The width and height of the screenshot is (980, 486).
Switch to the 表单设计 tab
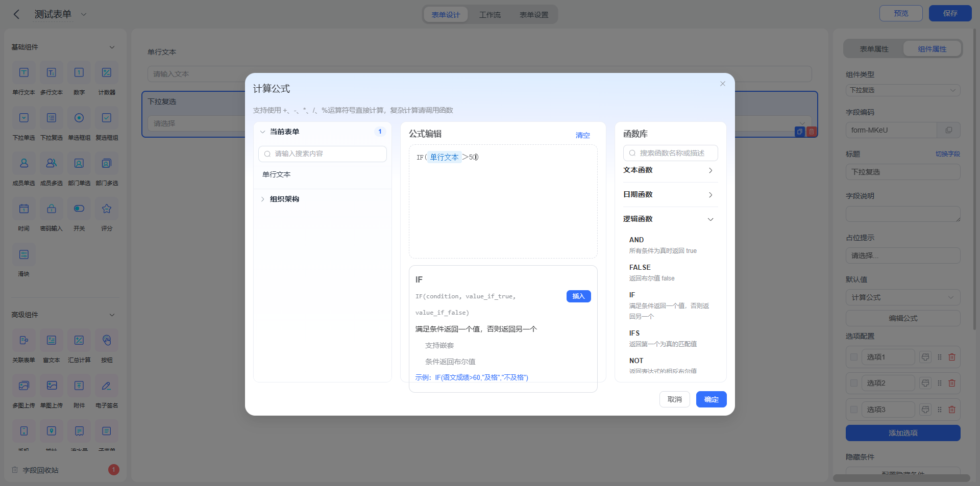[x=446, y=15]
